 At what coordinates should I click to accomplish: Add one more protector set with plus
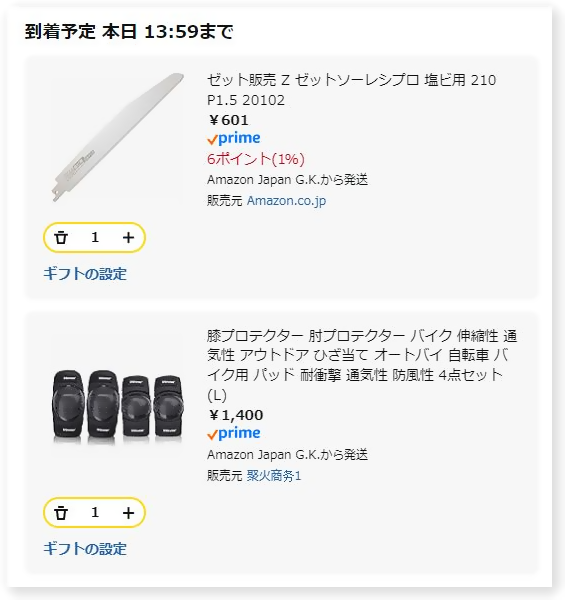tap(128, 513)
